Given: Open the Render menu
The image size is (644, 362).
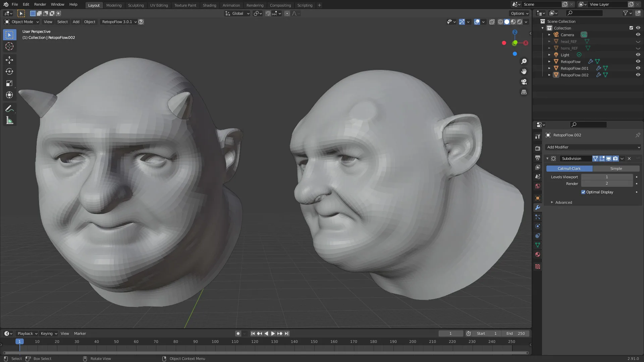Looking at the screenshot, I should click(x=40, y=4).
